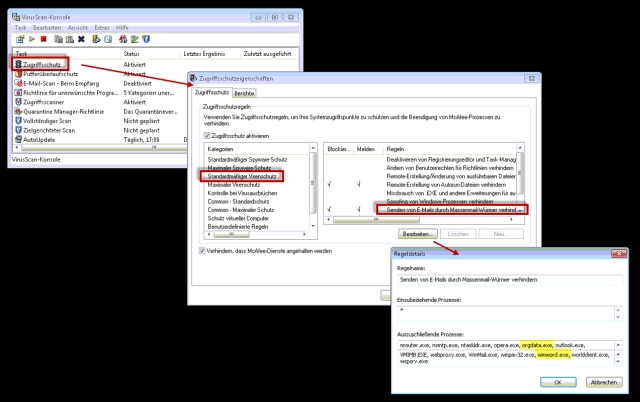
Task: Paste a task using the clipboard icon
Action: pyautogui.click(x=70, y=39)
